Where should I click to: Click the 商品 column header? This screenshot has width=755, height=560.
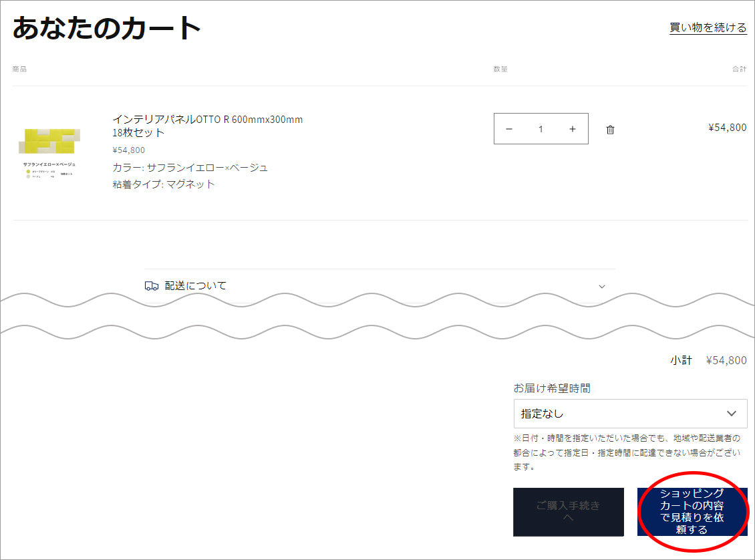(x=20, y=69)
